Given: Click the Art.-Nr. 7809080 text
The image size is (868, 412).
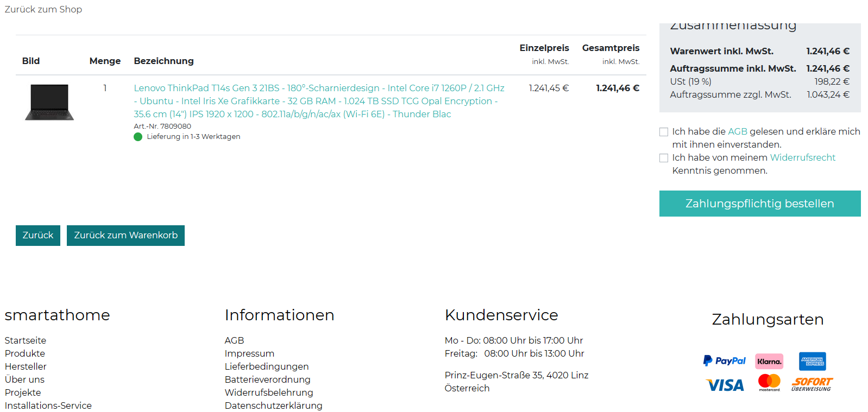Looking at the screenshot, I should (162, 126).
